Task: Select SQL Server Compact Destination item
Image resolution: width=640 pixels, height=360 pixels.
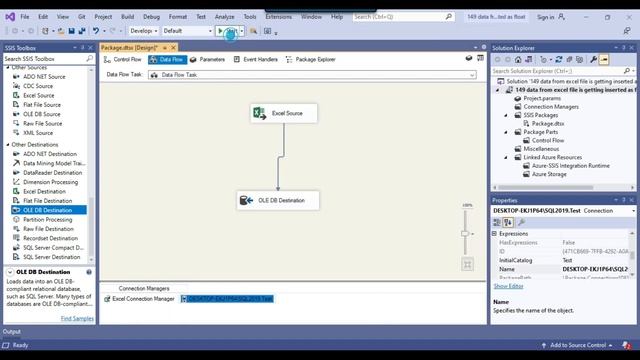Action: tap(53, 248)
